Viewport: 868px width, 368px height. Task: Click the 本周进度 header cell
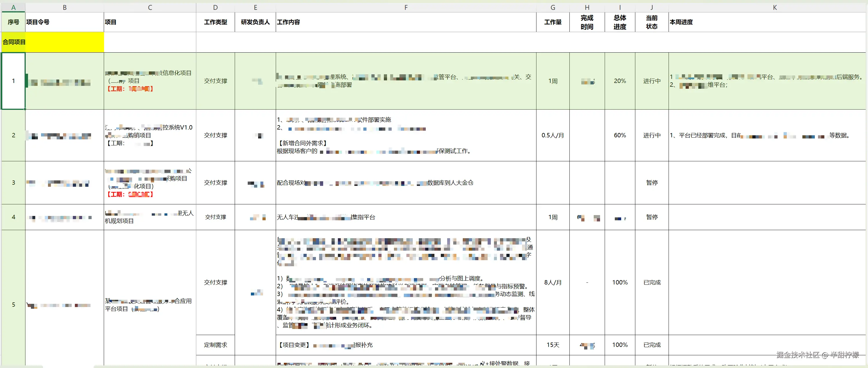(767, 22)
